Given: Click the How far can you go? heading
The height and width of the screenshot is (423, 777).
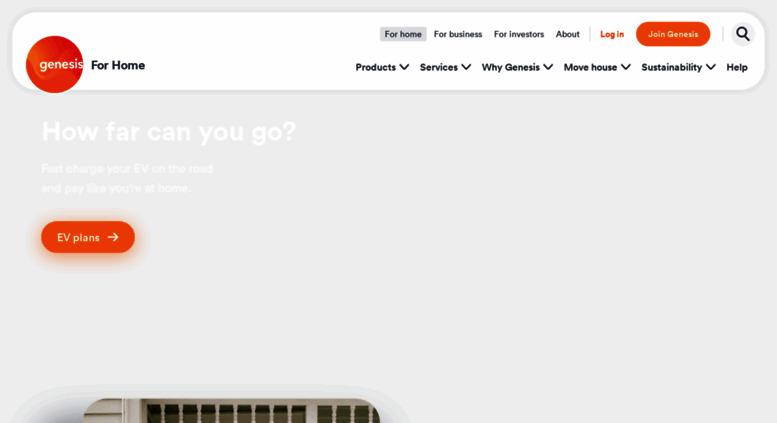Looking at the screenshot, I should click(x=169, y=132).
